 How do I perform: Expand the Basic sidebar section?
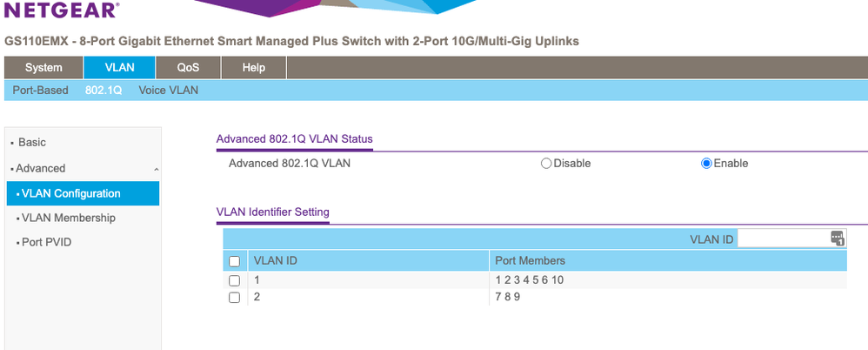(33, 143)
